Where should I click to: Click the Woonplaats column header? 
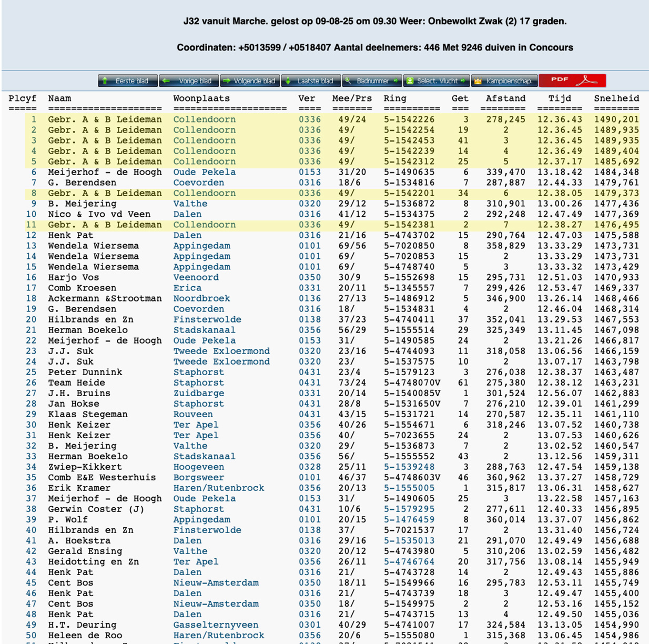click(x=202, y=98)
